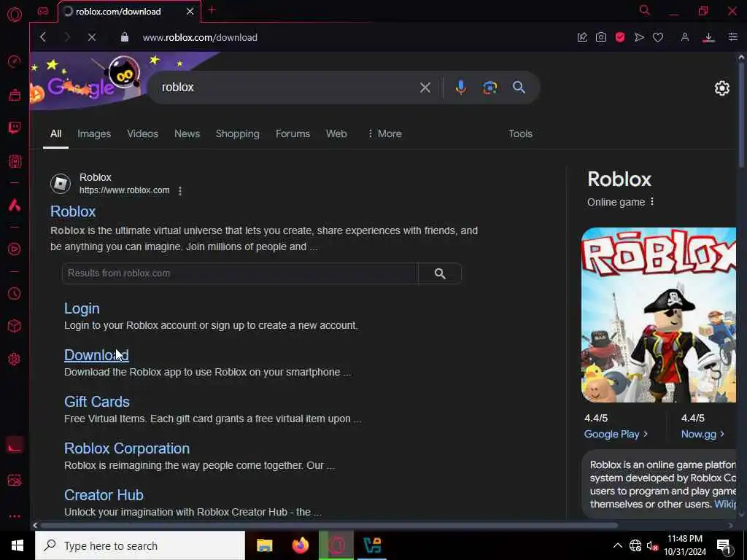Viewport: 747px width, 560px height.
Task: Open GX Control gauge icon in sidebar
Action: 15,61
